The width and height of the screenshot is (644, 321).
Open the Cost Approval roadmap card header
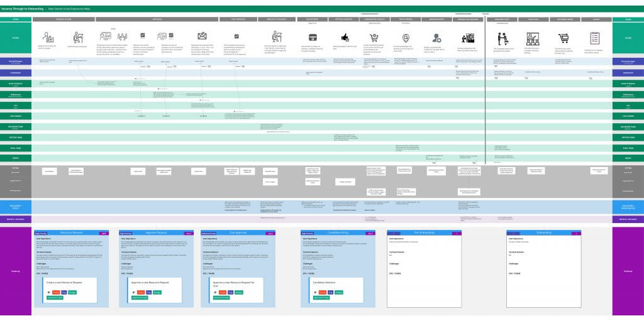238,233
